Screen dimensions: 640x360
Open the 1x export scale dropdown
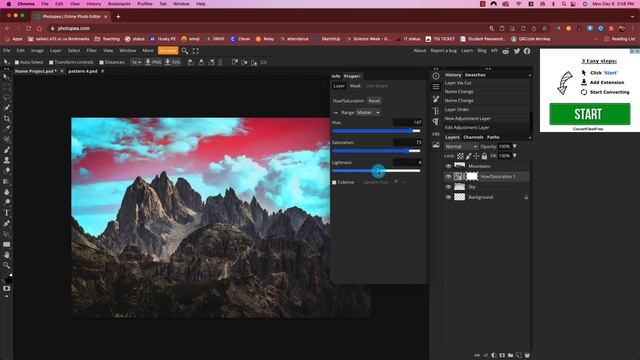tap(136, 62)
